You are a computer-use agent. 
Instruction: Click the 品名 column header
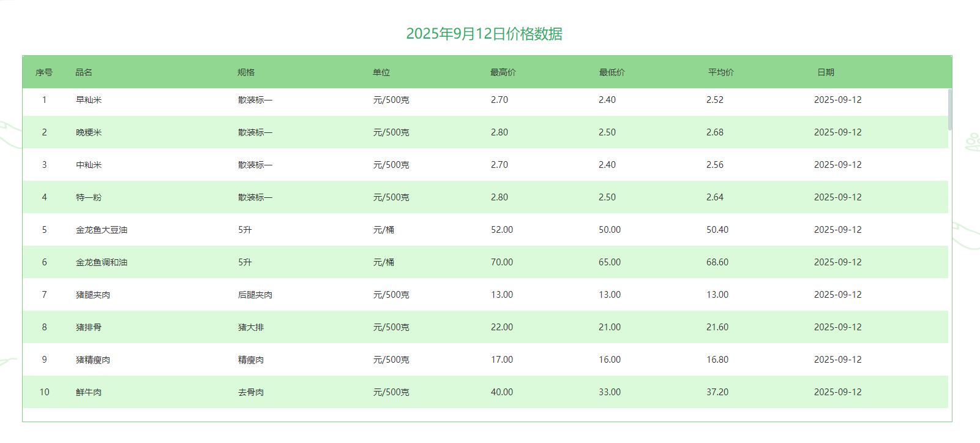[x=84, y=72]
